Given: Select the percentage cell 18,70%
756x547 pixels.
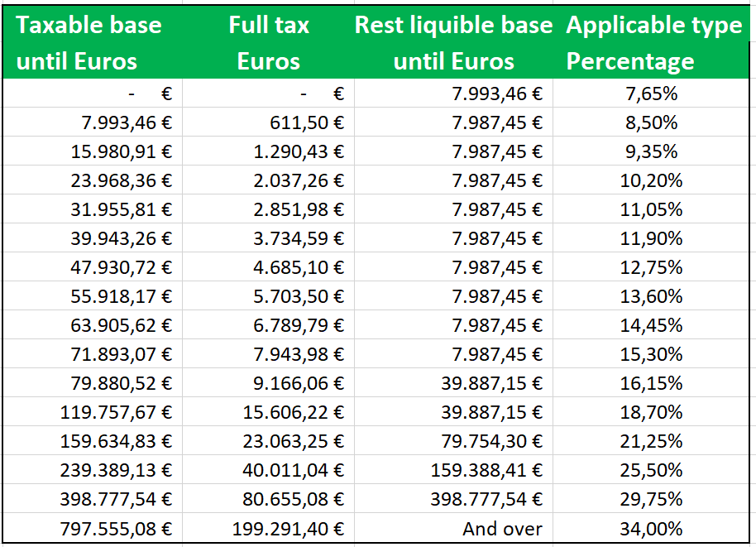Looking at the screenshot, I should (651, 412).
